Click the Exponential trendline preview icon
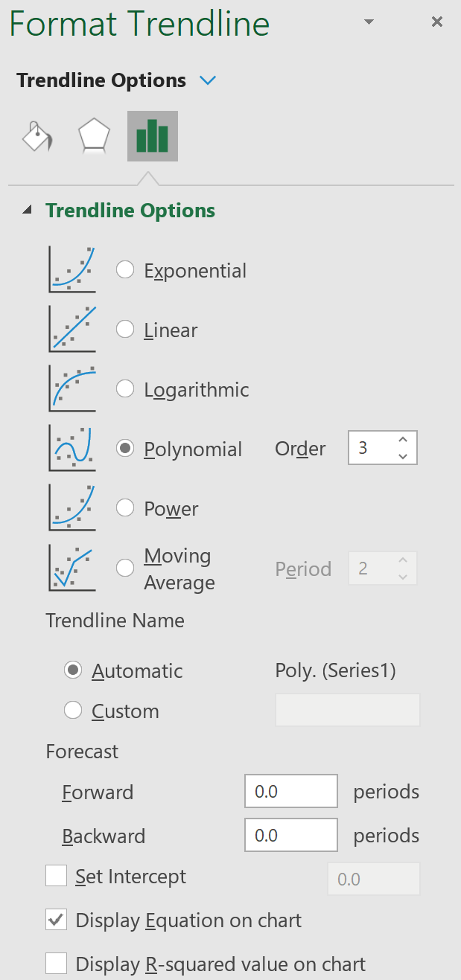 71,269
